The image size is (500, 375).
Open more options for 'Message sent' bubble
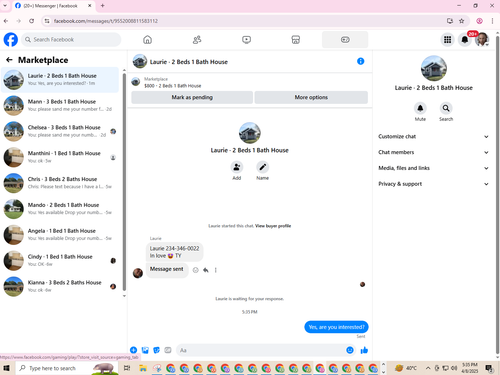[216, 270]
